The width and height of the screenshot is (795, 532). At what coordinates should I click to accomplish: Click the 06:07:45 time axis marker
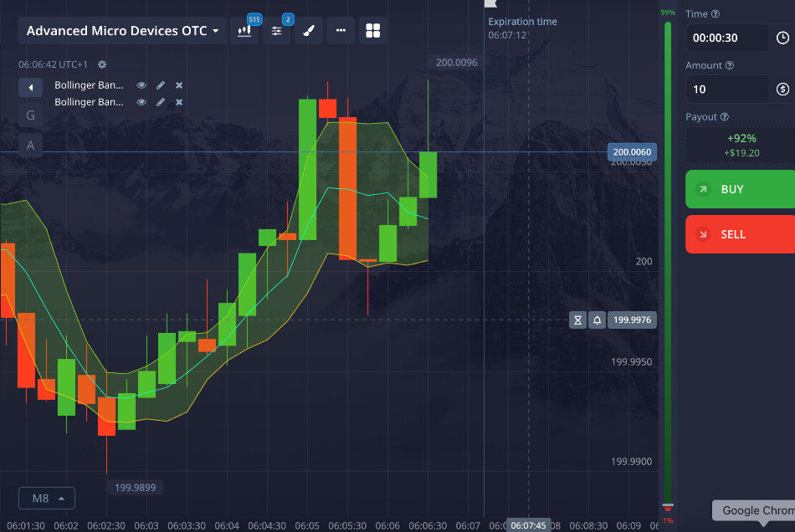[x=528, y=525]
